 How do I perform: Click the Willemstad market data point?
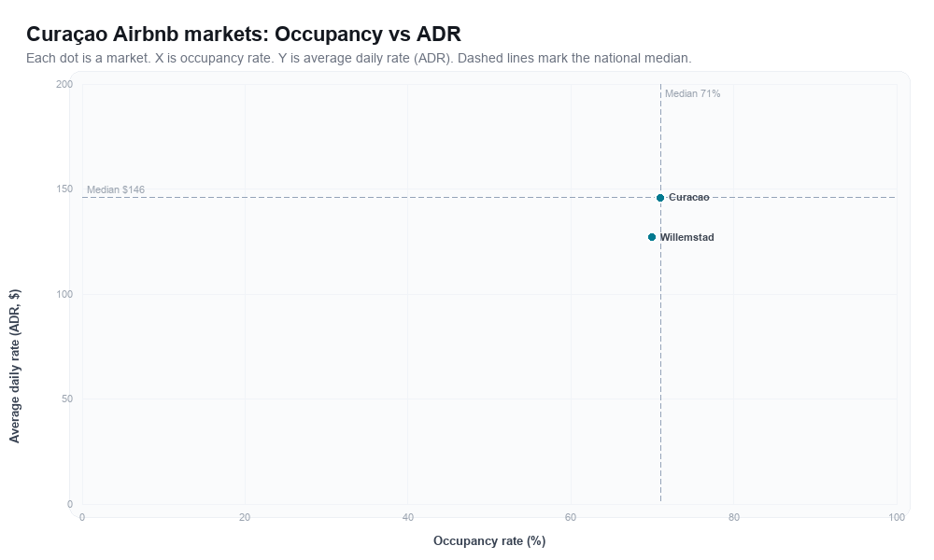click(x=652, y=237)
